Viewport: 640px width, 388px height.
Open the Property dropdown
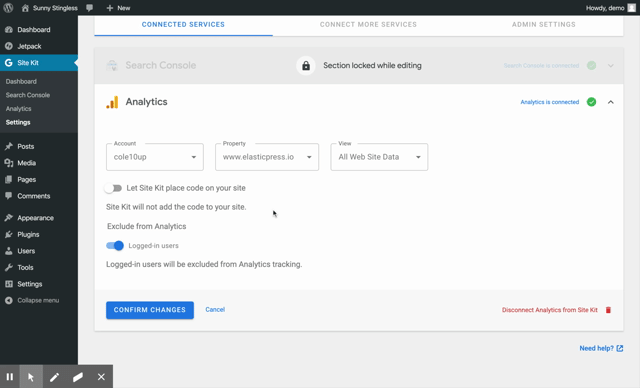pos(267,157)
